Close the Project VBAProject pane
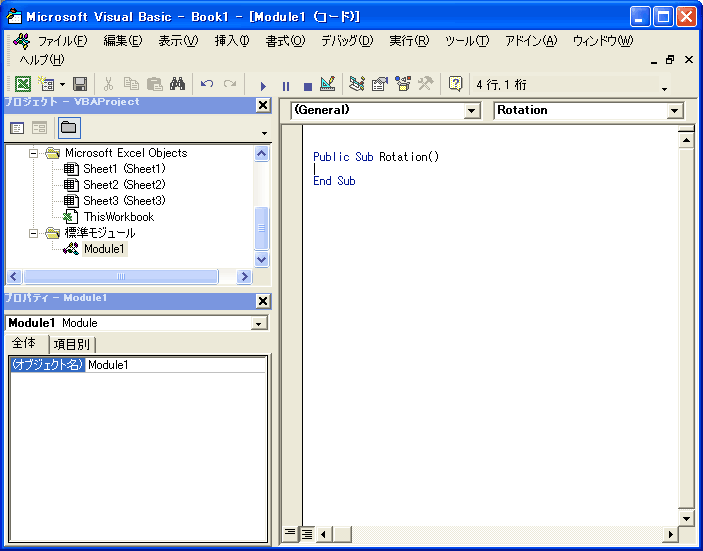Viewport: 703px width, 551px height. (x=263, y=105)
